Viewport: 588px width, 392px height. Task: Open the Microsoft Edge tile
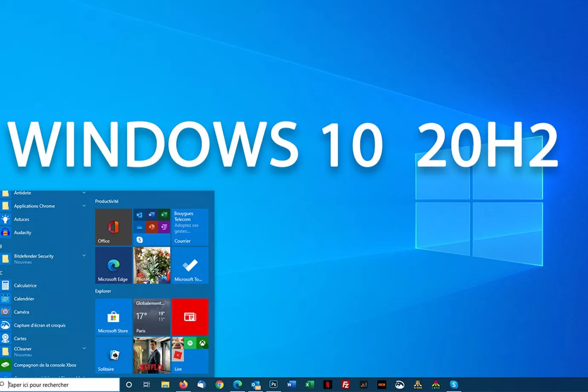[113, 265]
